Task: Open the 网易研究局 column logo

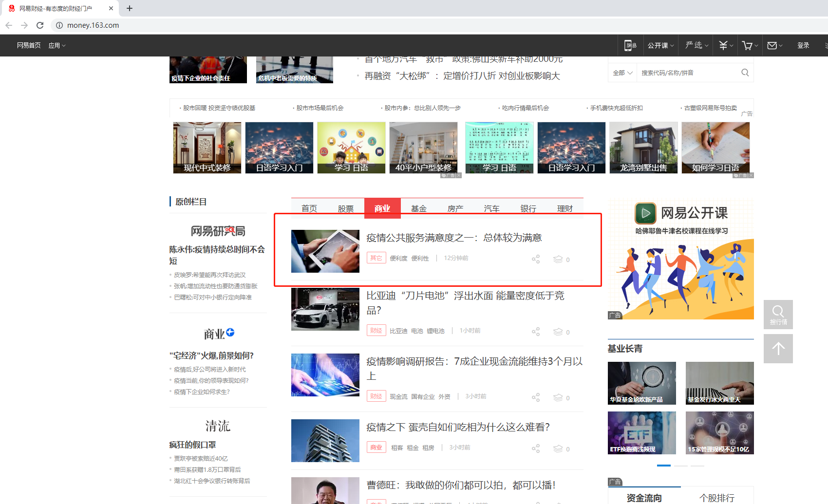Action: tap(218, 231)
